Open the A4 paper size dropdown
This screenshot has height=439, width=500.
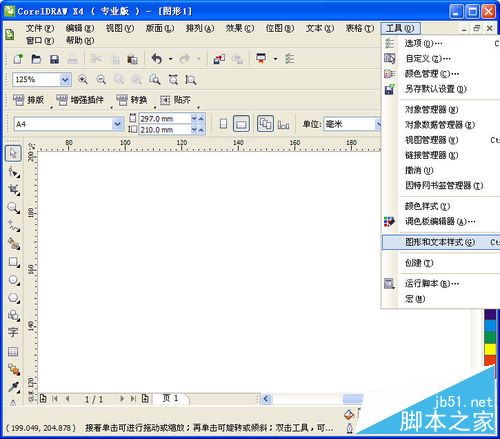click(117, 124)
